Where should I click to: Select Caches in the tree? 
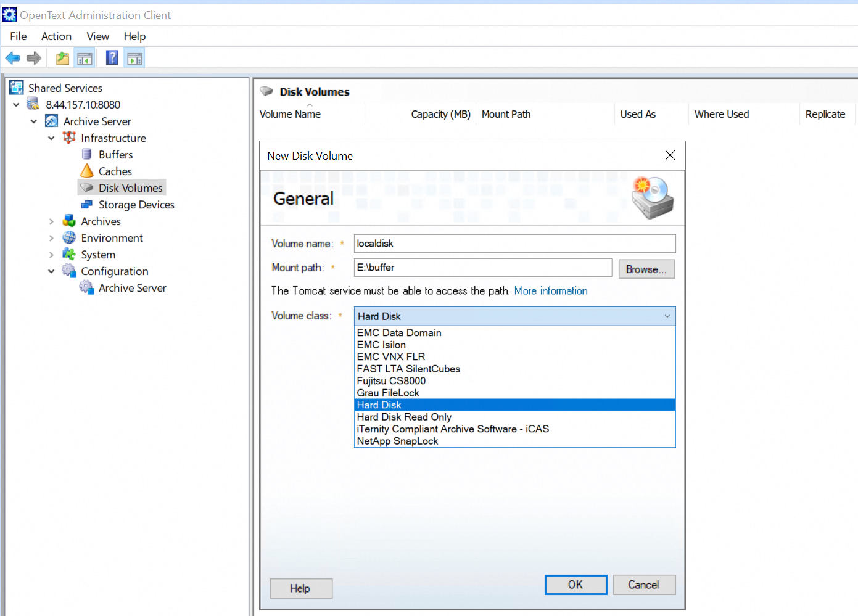pyautogui.click(x=115, y=171)
